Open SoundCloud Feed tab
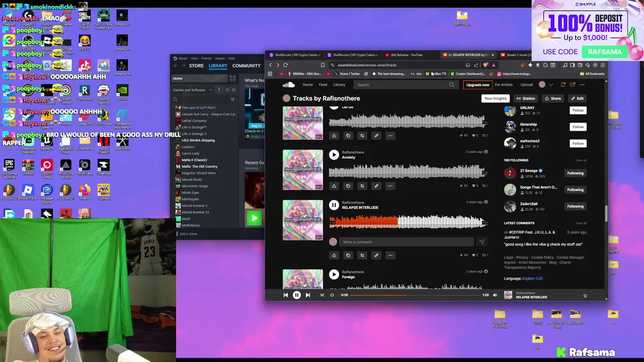The height and width of the screenshot is (362, 644). click(323, 85)
